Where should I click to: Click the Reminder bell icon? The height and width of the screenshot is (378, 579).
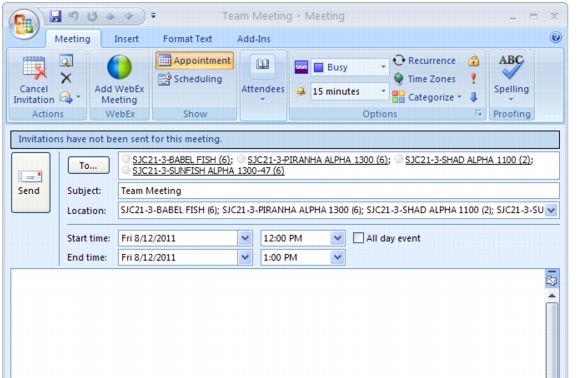(x=301, y=91)
